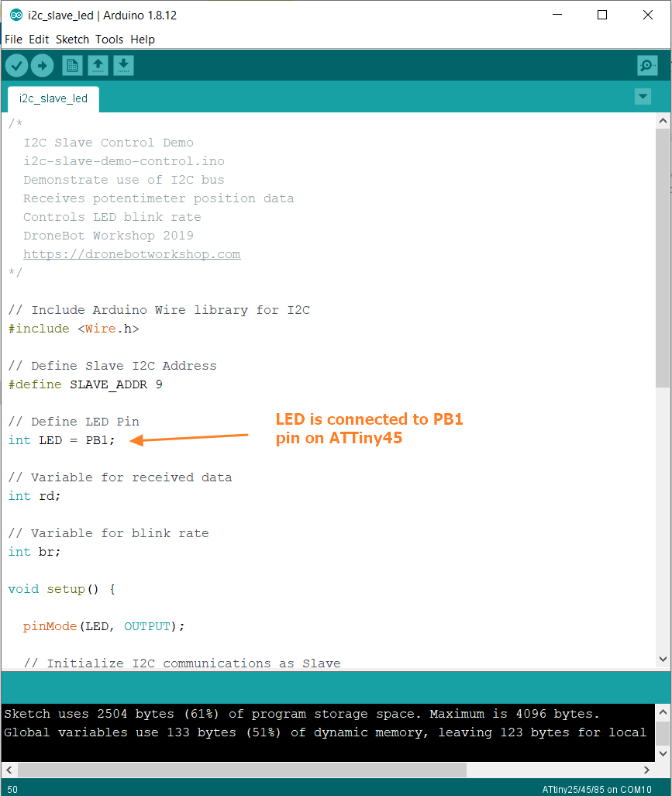672x796 pixels.
Task: Expand the tab options dropdown arrow
Action: coord(643,96)
